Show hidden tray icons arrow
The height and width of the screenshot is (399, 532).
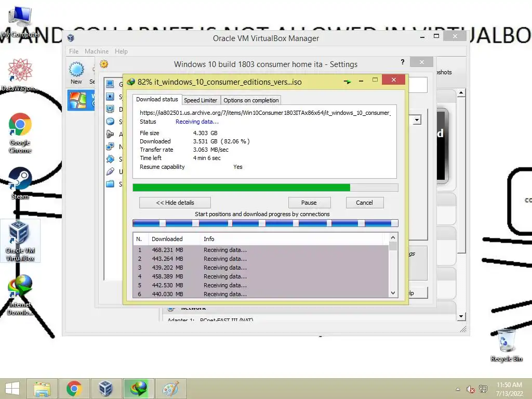[458, 389]
